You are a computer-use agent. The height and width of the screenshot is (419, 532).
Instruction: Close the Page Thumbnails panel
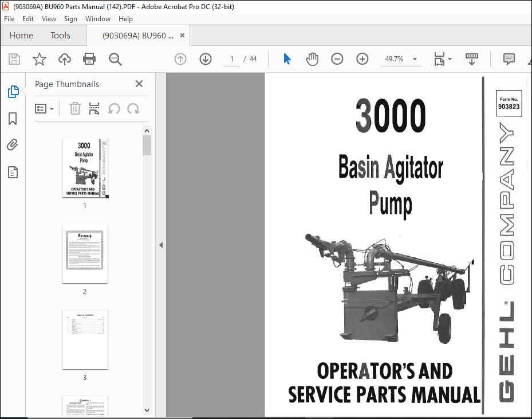(139, 84)
